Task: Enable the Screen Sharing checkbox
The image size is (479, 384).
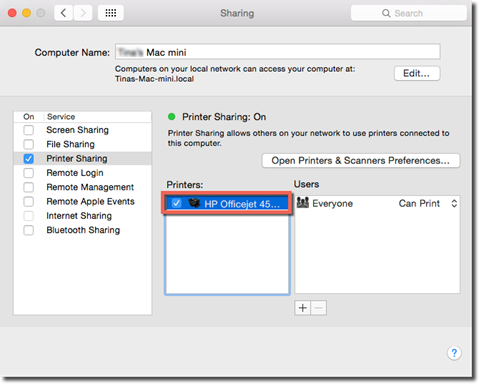Action: coord(29,130)
